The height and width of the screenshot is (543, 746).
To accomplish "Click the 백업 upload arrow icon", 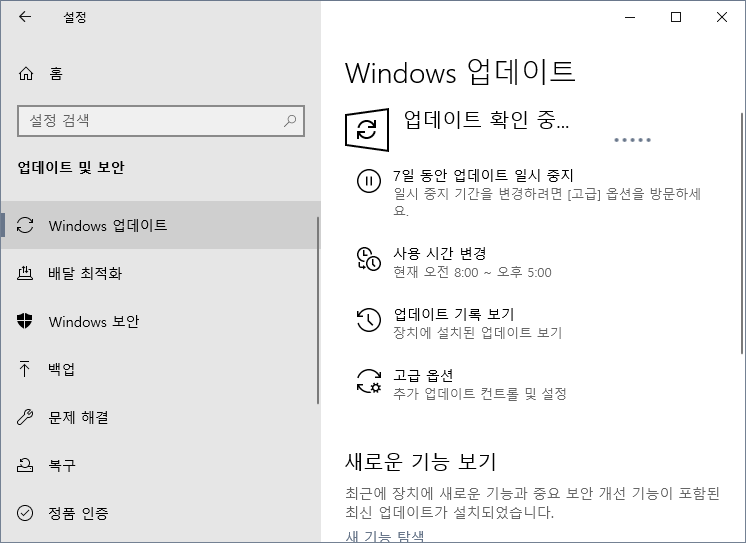I will [x=24, y=369].
